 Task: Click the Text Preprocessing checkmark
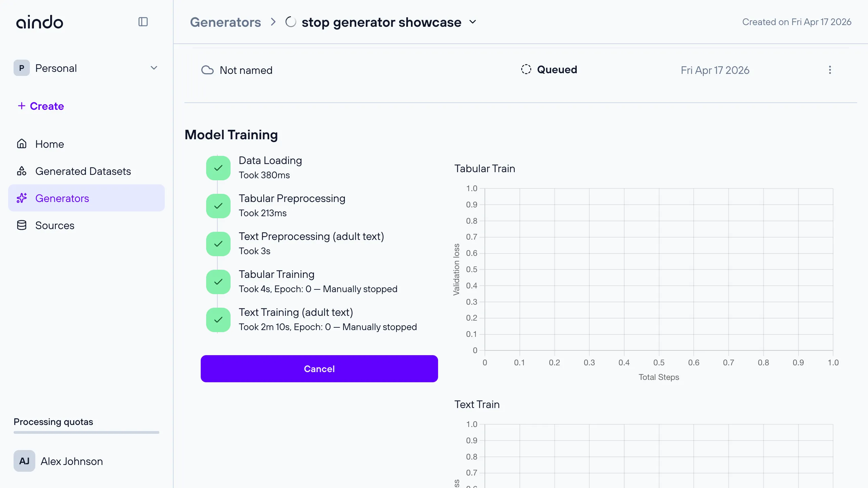point(218,244)
